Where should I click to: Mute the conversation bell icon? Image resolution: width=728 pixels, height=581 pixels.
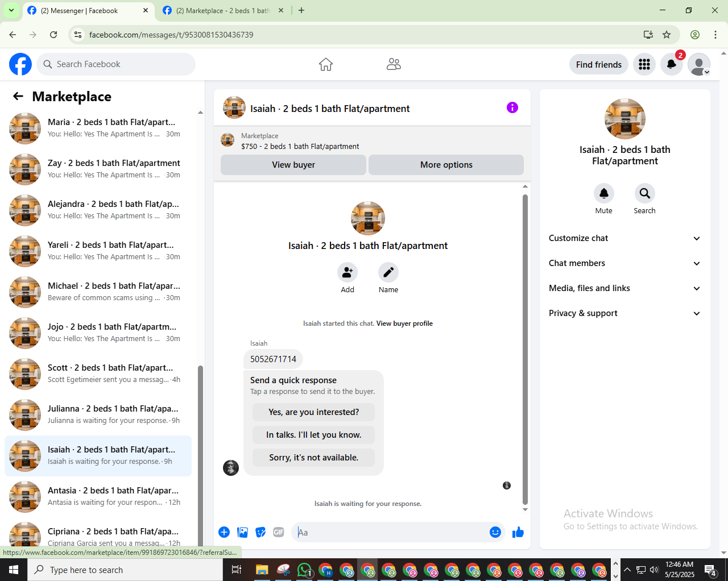(x=604, y=193)
